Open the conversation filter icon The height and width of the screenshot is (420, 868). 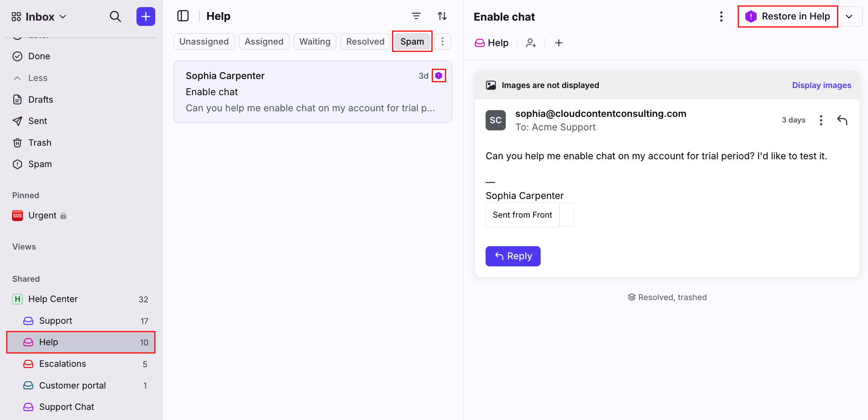416,16
